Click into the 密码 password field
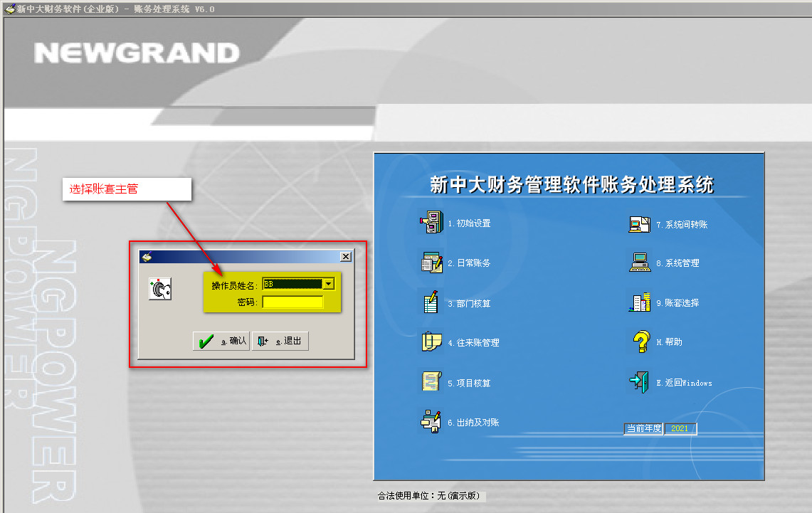Viewport: 812px width, 513px height. pos(292,302)
